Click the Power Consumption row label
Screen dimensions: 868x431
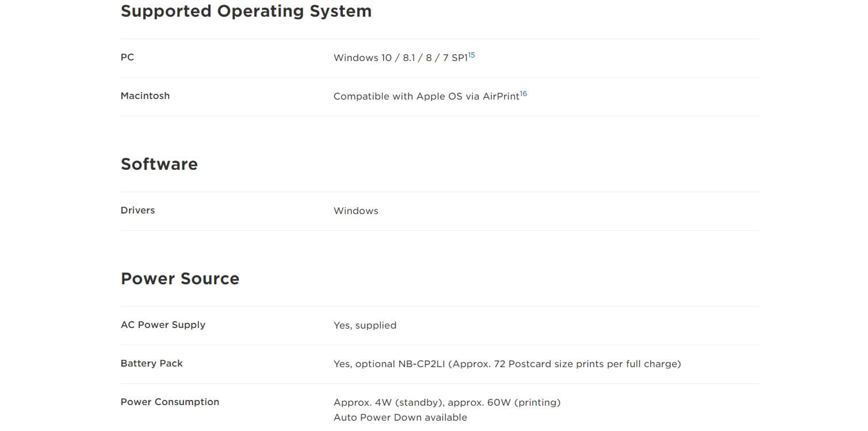point(170,402)
